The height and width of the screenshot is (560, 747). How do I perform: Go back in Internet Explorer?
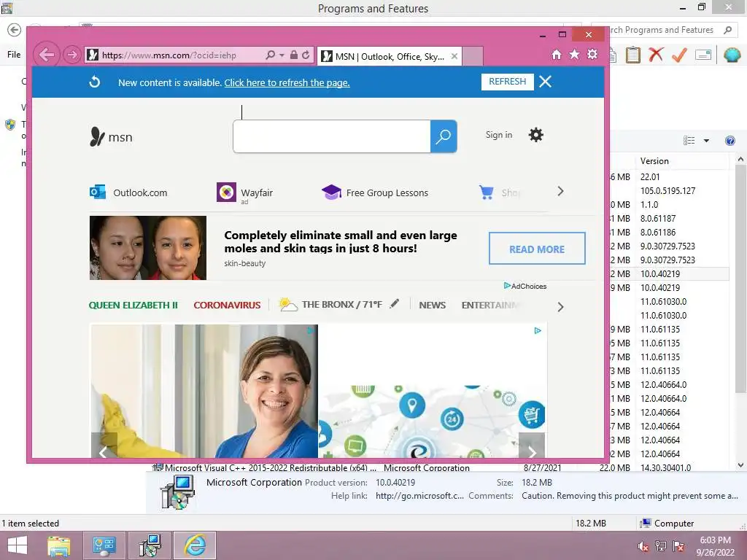pos(46,55)
